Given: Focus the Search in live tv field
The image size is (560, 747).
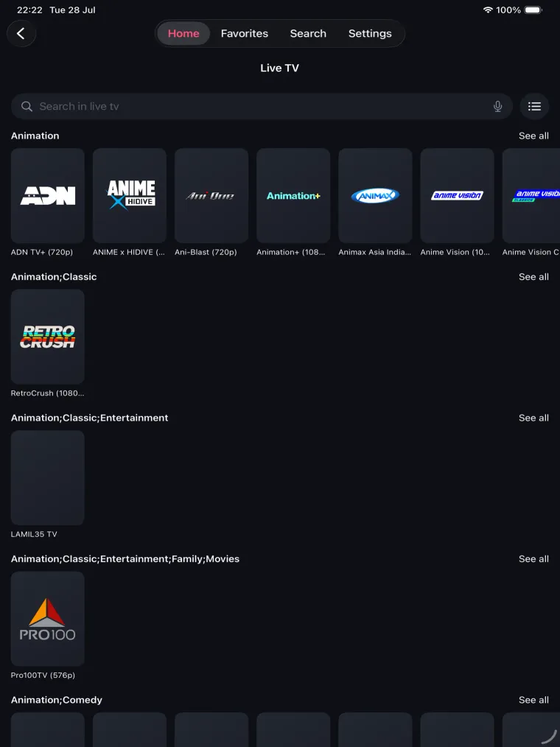Looking at the screenshot, I should click(262, 106).
